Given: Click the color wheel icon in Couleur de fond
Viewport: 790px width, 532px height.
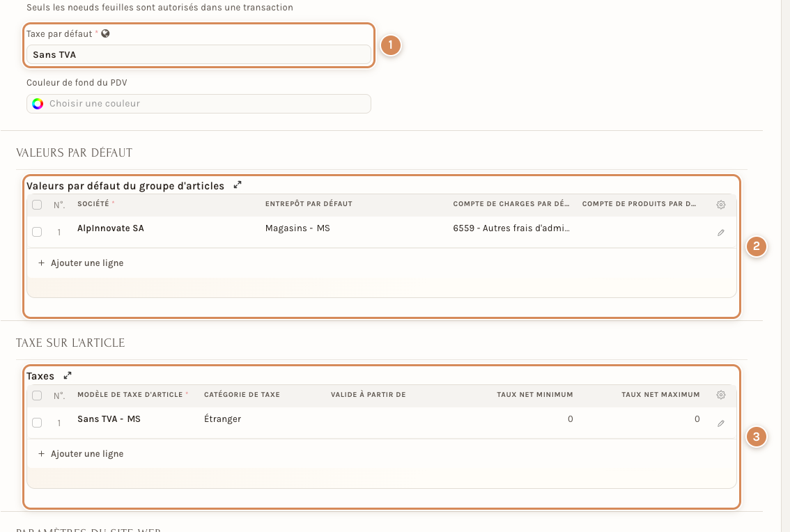Looking at the screenshot, I should pos(38,104).
